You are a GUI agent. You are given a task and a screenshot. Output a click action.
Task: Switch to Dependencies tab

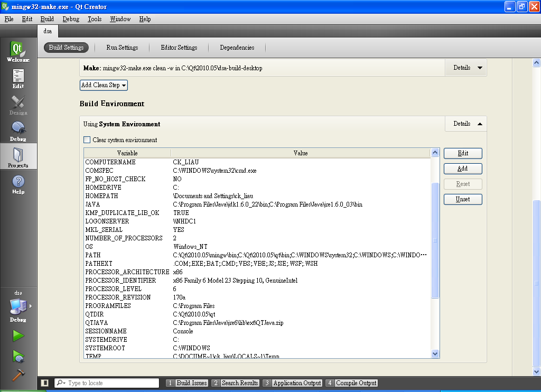tap(237, 47)
